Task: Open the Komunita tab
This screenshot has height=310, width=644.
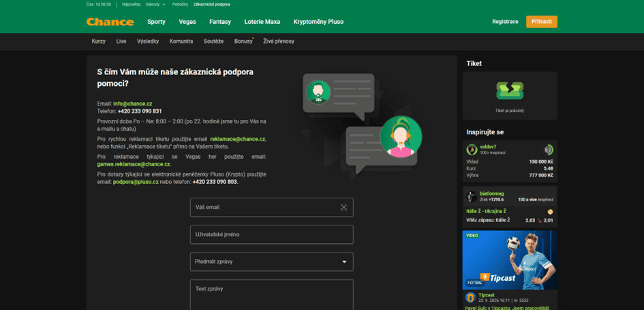Action: pos(181,42)
